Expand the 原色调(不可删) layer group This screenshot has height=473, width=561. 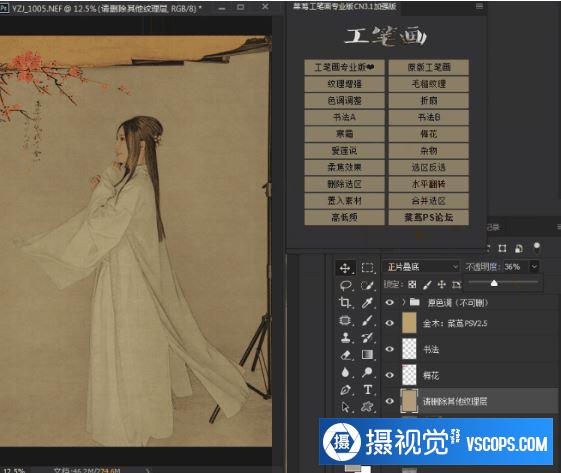403,302
